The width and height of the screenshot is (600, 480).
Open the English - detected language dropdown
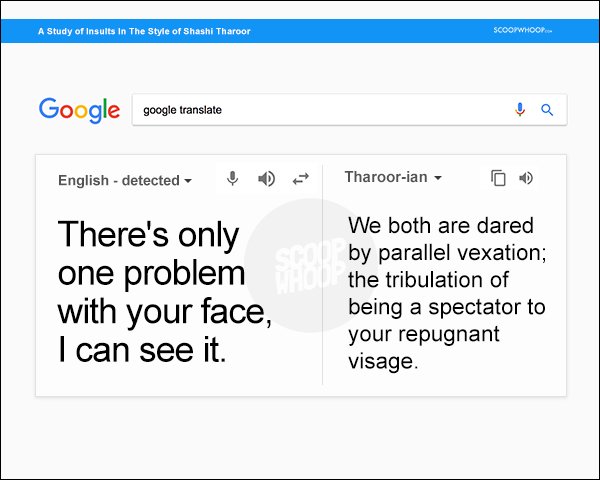[x=125, y=180]
